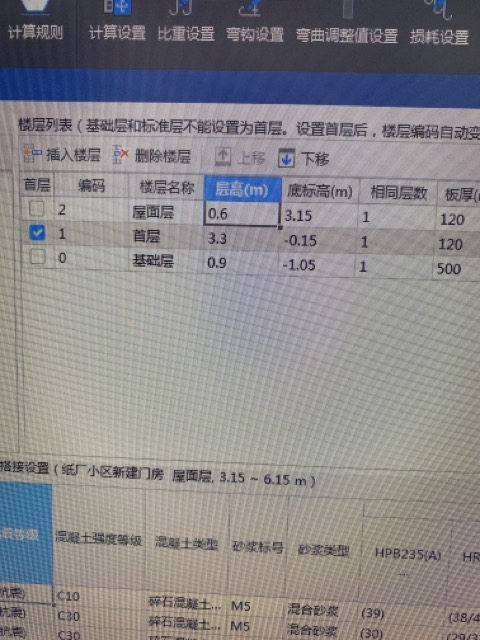Image resolution: width=480 pixels, height=640 pixels.
Task: Select the 砂浆类型 column header
Action: [324, 551]
